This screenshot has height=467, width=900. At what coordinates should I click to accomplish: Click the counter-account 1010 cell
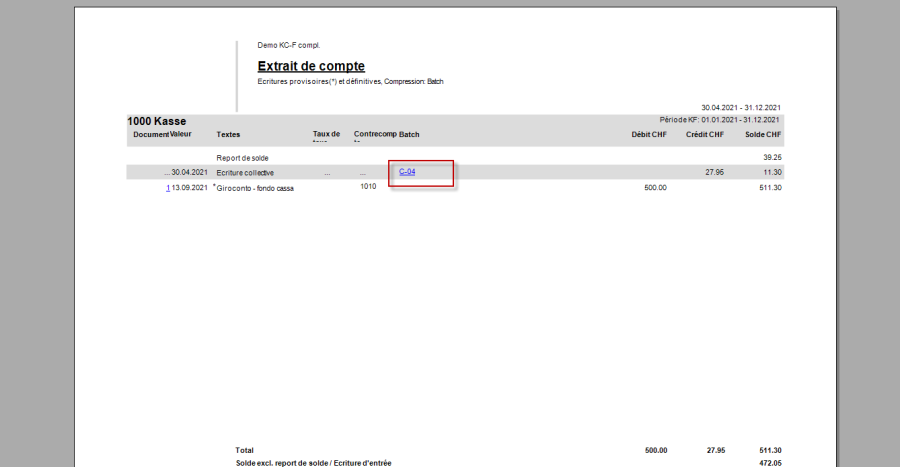click(x=368, y=186)
